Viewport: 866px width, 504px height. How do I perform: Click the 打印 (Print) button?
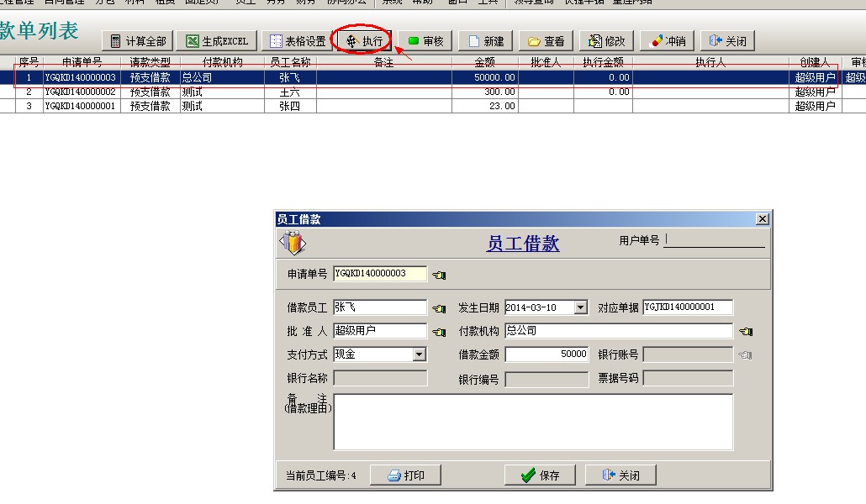[x=405, y=475]
